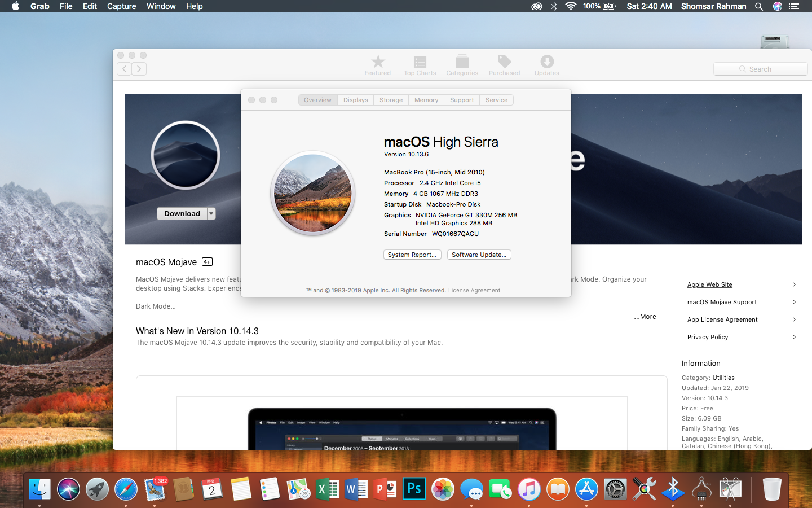Open the App Store Featured section
Image resolution: width=812 pixels, height=508 pixels.
(x=377, y=65)
